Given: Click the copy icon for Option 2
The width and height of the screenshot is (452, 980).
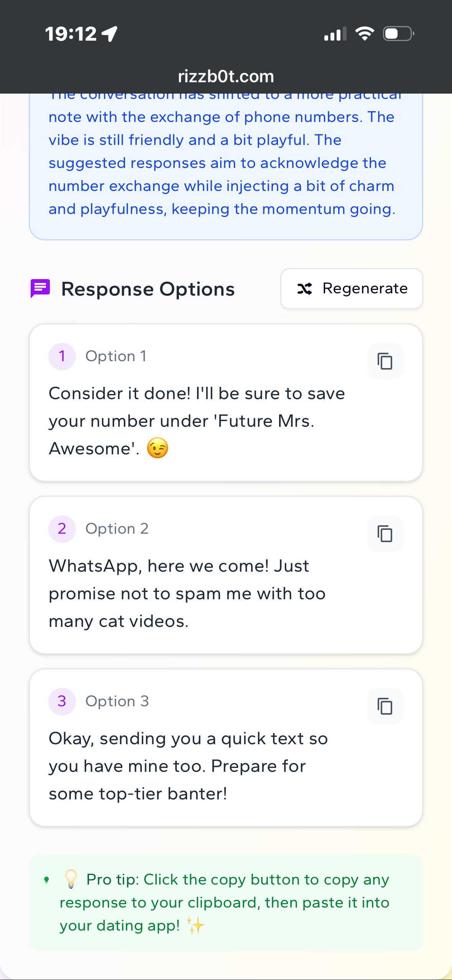Looking at the screenshot, I should pos(385,533).
